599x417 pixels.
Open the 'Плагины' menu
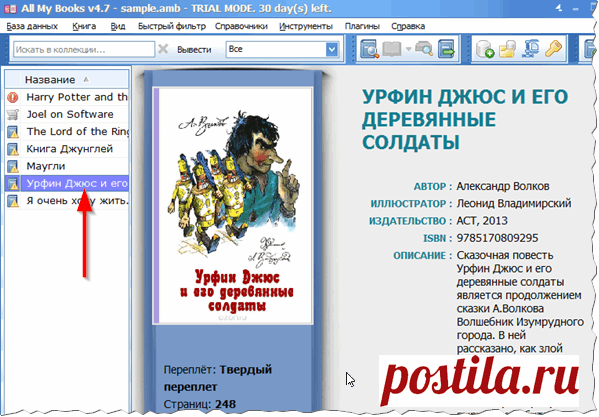pyautogui.click(x=362, y=26)
